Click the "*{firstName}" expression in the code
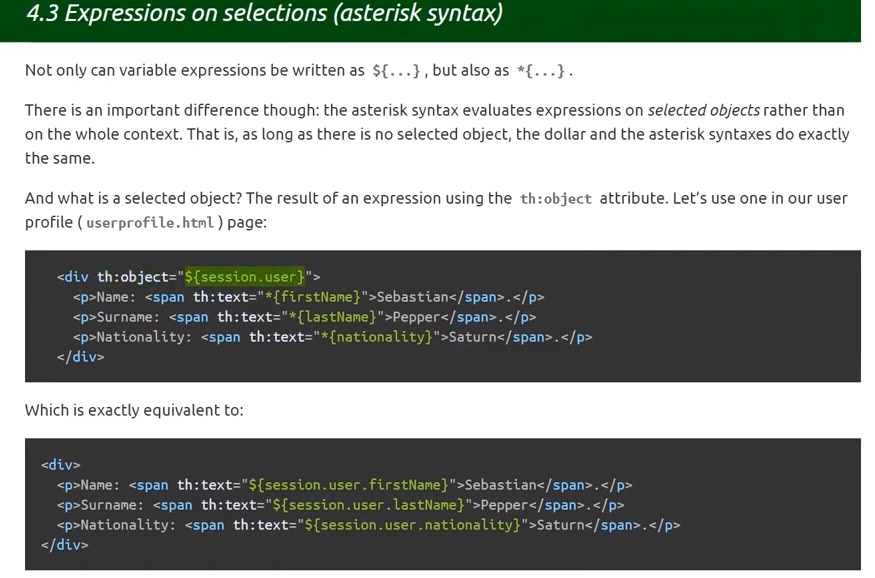 coord(314,297)
